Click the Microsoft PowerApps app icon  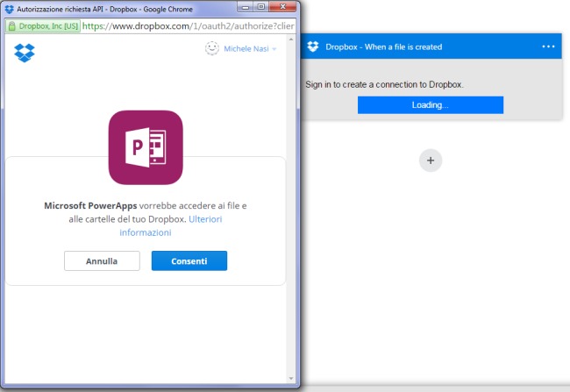coord(146,147)
